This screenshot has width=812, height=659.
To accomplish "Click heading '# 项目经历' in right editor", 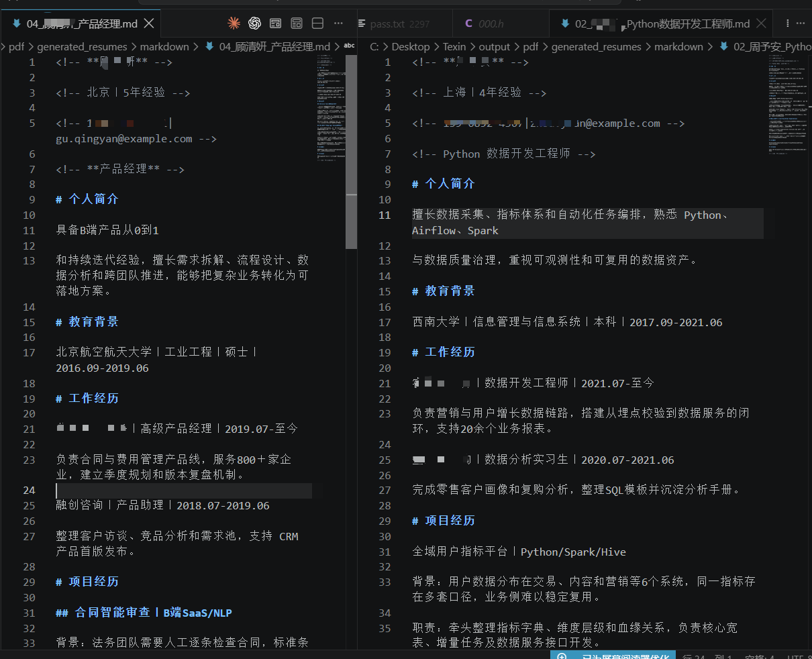I will pos(443,521).
